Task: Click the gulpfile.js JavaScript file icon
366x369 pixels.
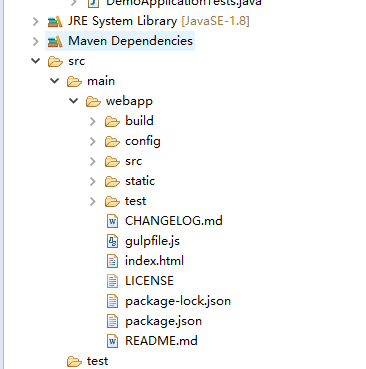Action: [x=112, y=241]
